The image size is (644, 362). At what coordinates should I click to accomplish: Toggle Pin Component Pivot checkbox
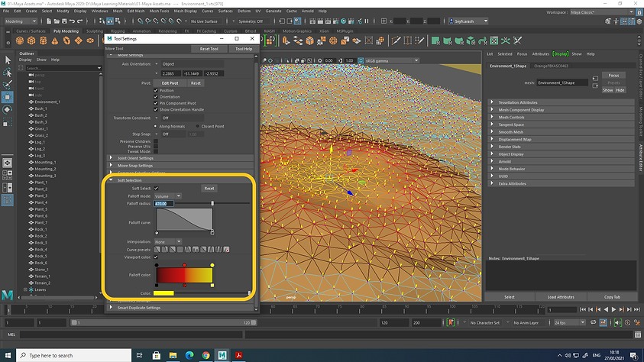156,103
